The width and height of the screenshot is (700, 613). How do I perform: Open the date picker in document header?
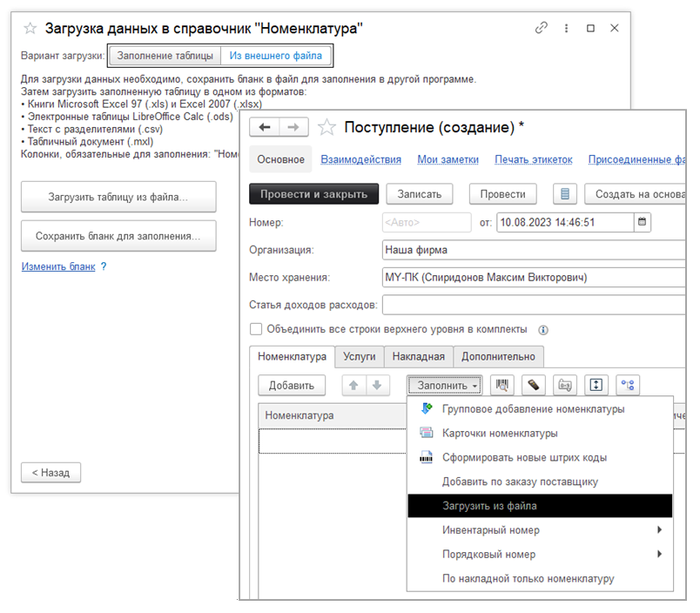click(x=642, y=222)
